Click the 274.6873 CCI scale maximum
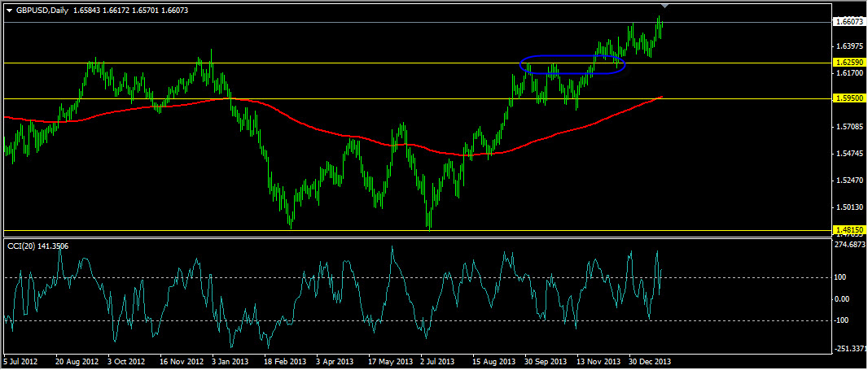 click(850, 245)
